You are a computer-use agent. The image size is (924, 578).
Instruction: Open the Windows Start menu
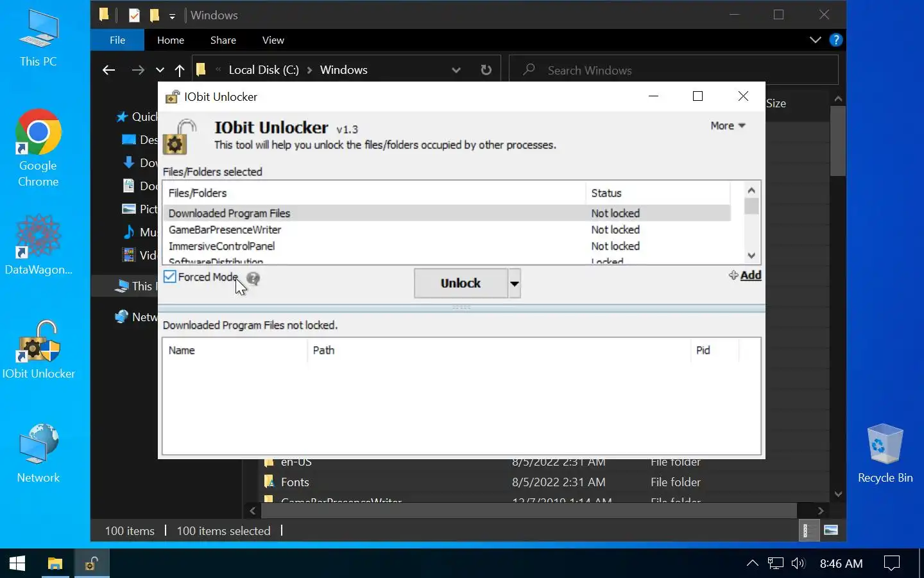17,563
